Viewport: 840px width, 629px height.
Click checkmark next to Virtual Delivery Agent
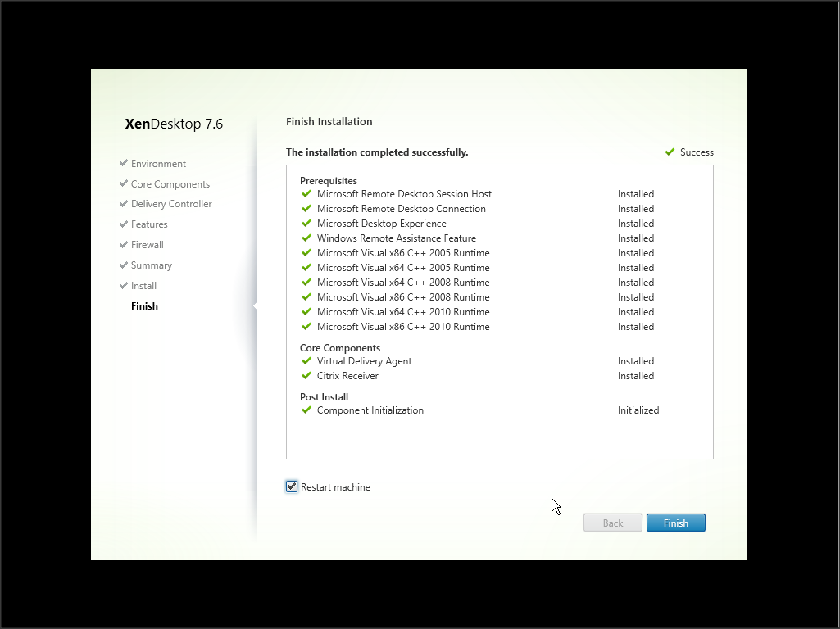coord(306,361)
